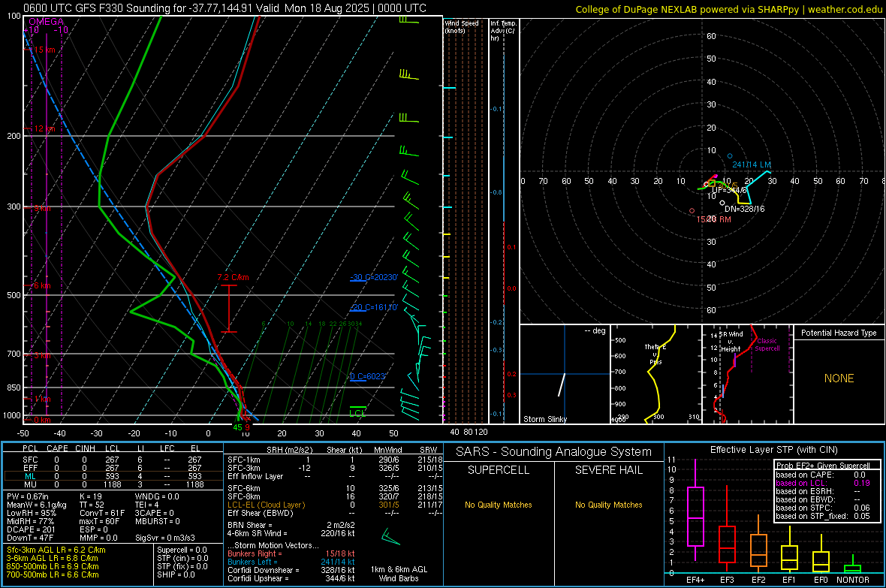Click the TT = 52 index value
The height and width of the screenshot is (588, 886).
[91, 505]
